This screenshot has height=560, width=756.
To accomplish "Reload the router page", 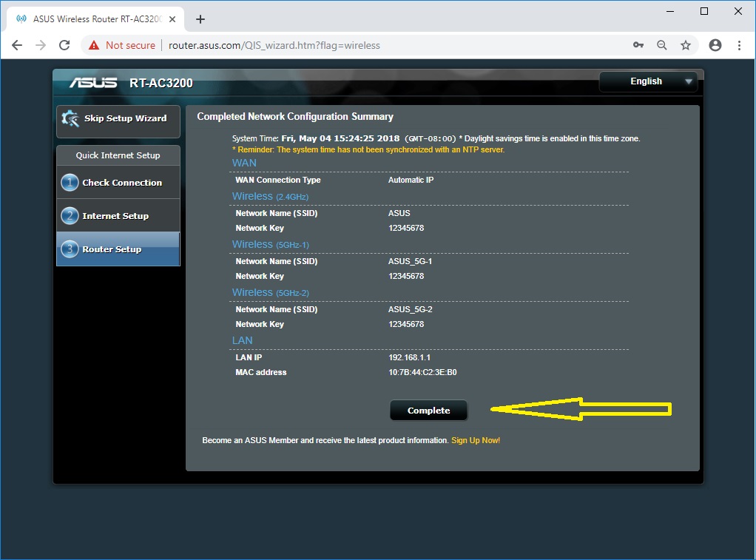I will pos(64,45).
